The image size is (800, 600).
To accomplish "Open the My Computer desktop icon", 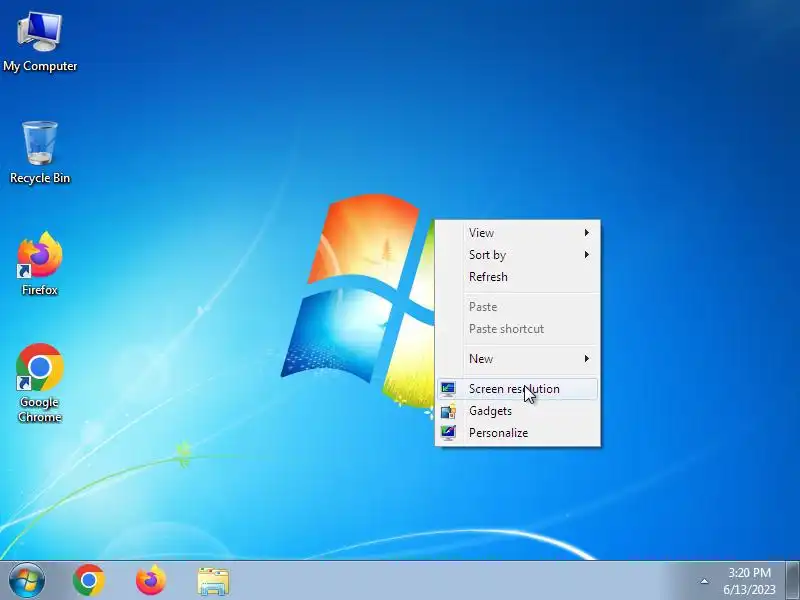I will coord(40,42).
